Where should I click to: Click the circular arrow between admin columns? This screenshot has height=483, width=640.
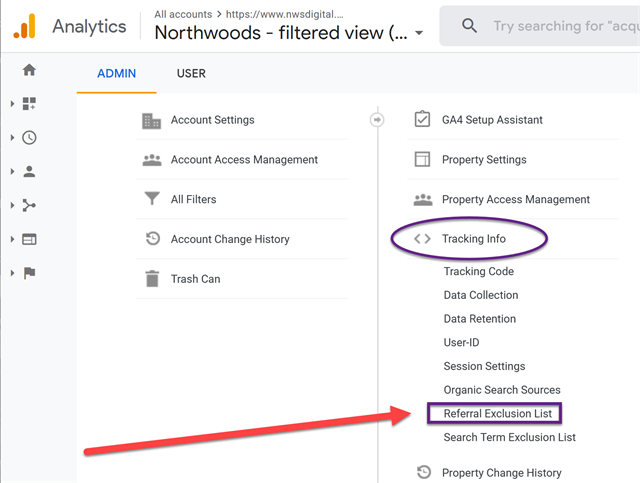pyautogui.click(x=377, y=120)
